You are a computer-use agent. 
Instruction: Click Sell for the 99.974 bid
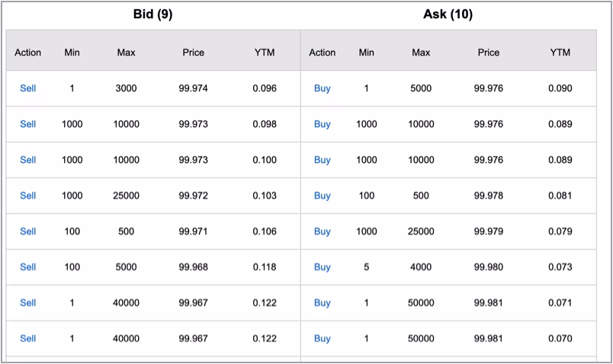[x=27, y=88]
